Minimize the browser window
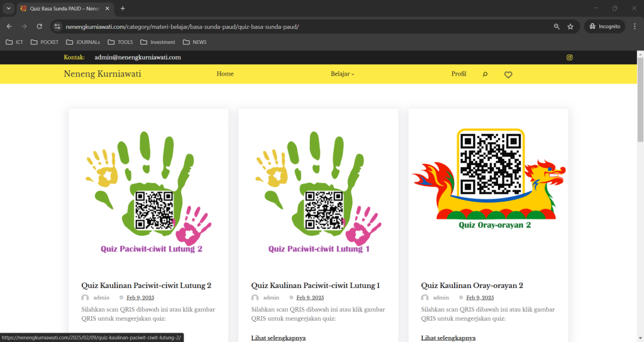Viewport: 644px width, 342px height. point(596,8)
